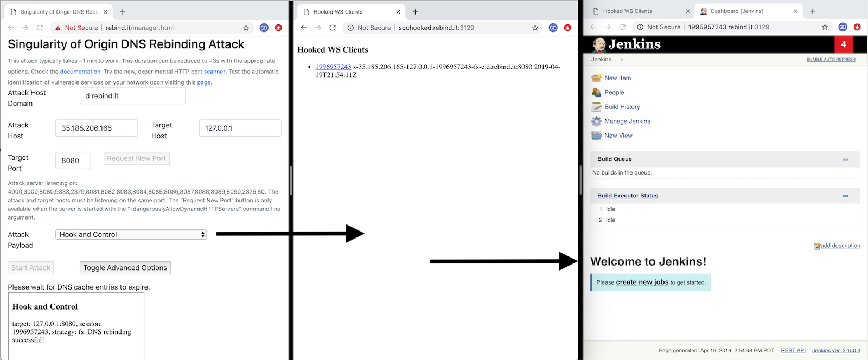Open hooked client 1996957243 link

coord(333,67)
